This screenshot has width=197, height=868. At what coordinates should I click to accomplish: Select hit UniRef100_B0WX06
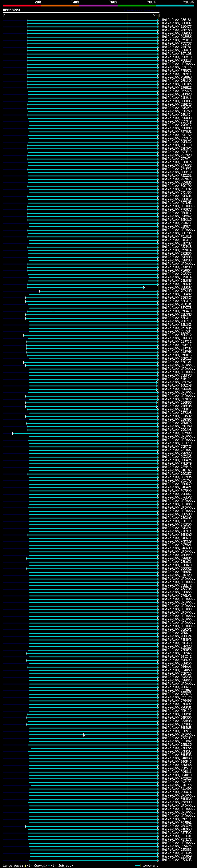tap(176, 386)
